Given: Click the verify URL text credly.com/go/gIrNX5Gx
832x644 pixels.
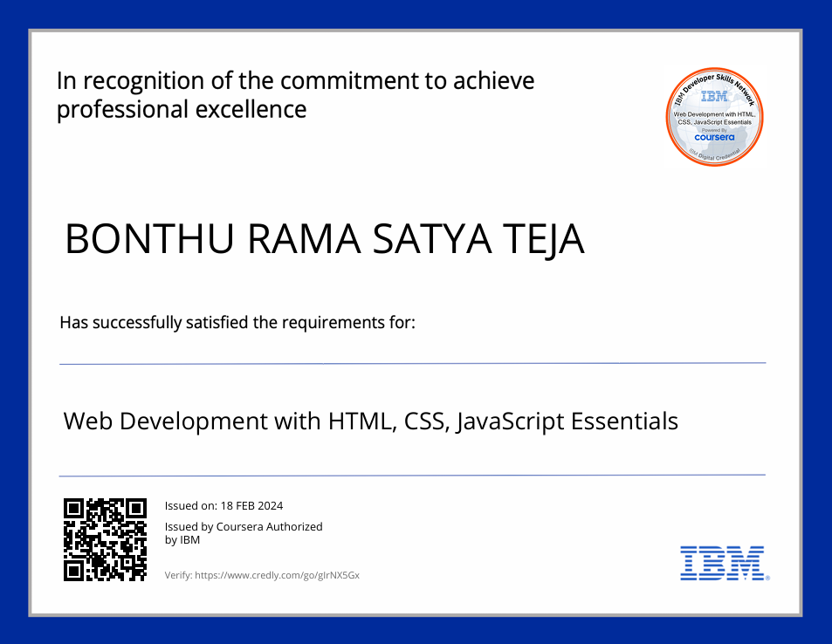Looking at the screenshot, I should tap(262, 575).
